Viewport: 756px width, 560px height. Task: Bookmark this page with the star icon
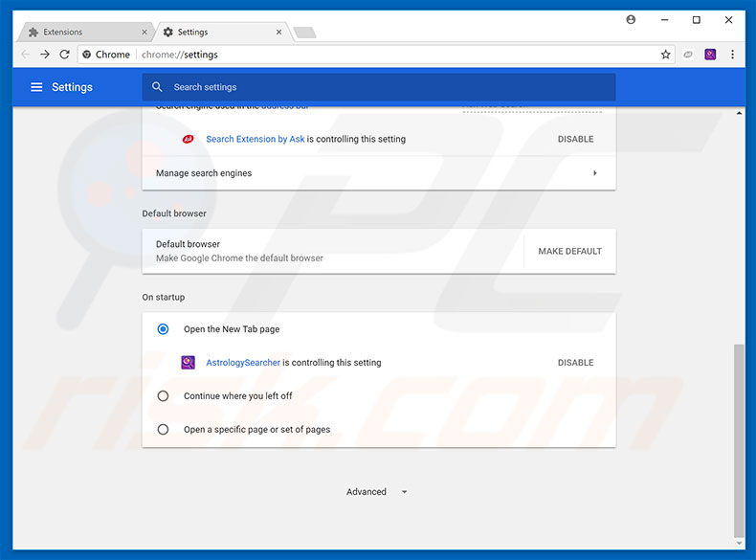point(665,55)
